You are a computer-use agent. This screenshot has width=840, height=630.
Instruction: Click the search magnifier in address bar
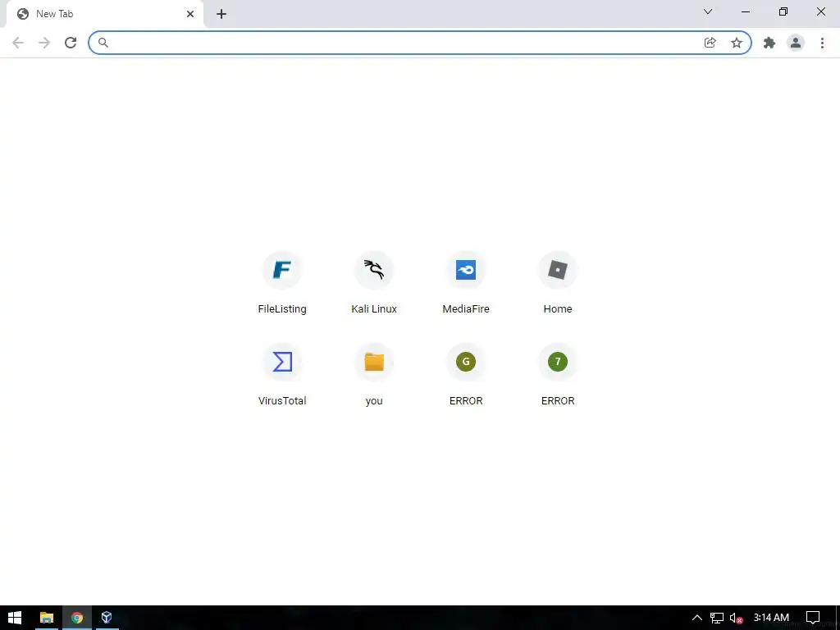[103, 43]
